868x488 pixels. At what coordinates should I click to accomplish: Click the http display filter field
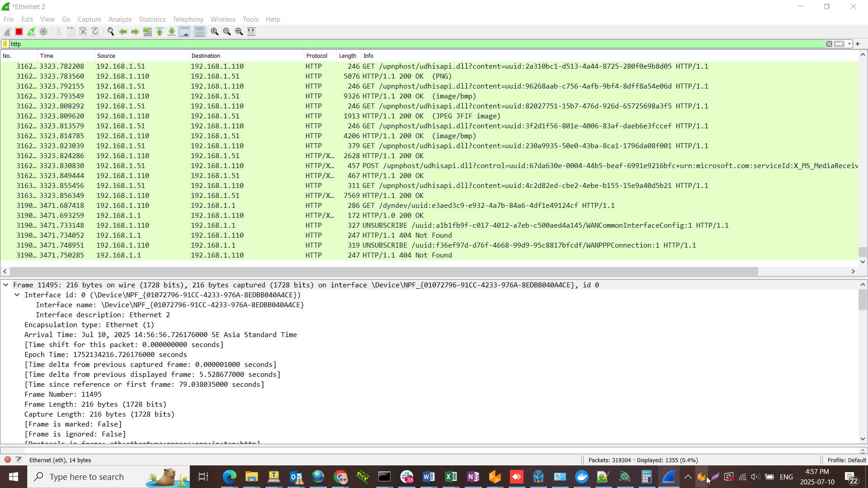(x=416, y=44)
